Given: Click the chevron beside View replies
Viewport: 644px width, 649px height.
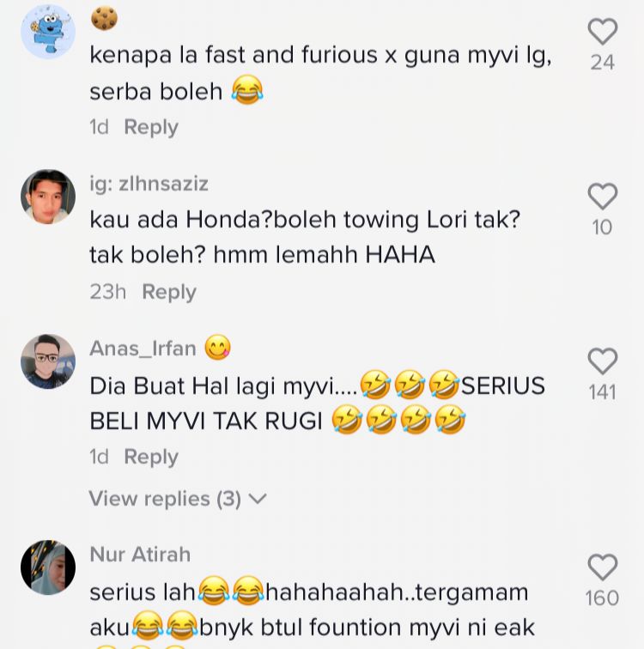Looking at the screenshot, I should pos(258,499).
